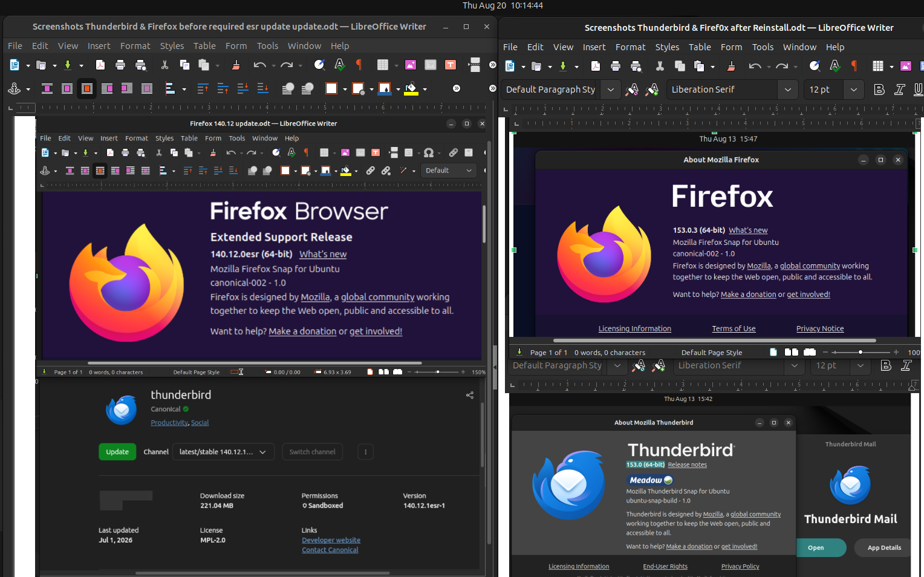924x577 pixels.
Task: Toggle Formatting Marks in the left window toolbar
Action: [359, 65]
